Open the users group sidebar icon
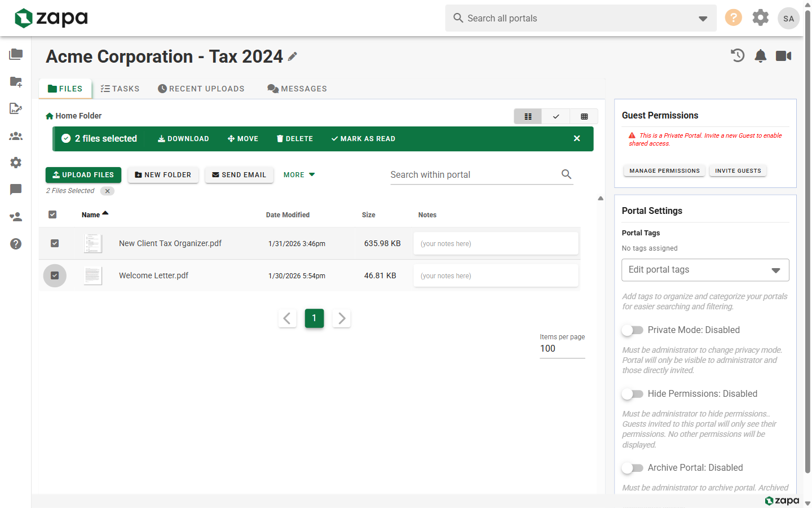 tap(16, 135)
